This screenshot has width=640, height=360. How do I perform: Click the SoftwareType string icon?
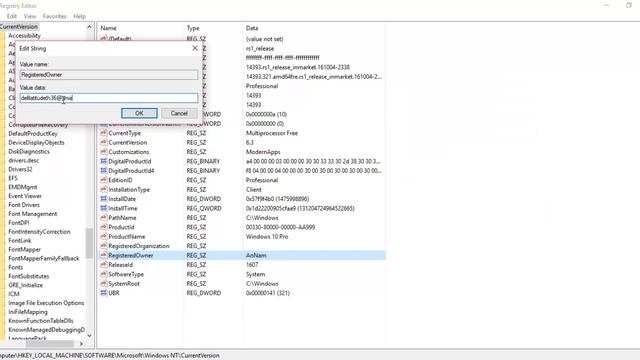click(x=104, y=274)
